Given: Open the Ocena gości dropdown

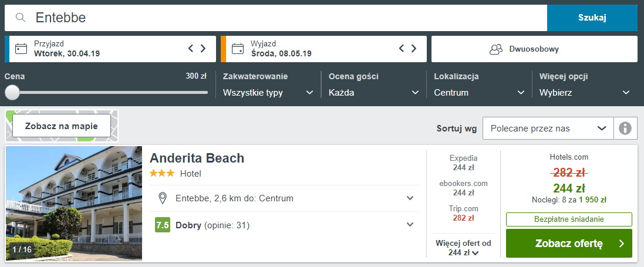Looking at the screenshot, I should [373, 93].
